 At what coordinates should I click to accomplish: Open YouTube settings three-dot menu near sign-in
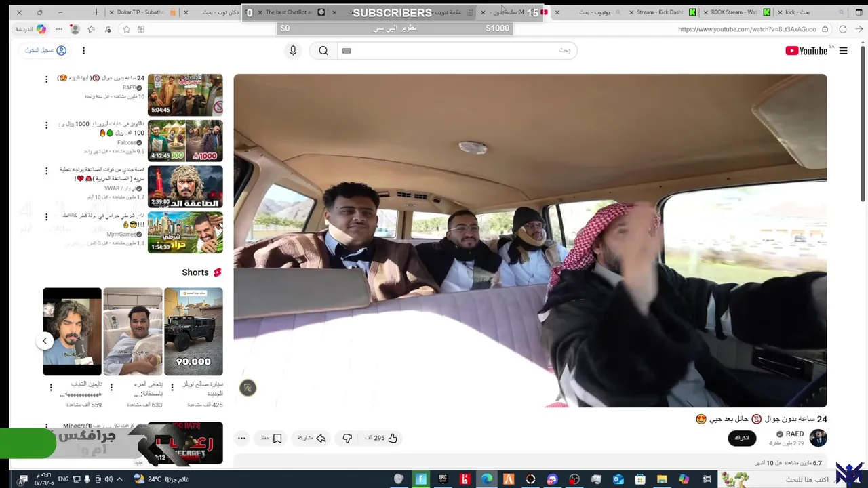[83, 51]
